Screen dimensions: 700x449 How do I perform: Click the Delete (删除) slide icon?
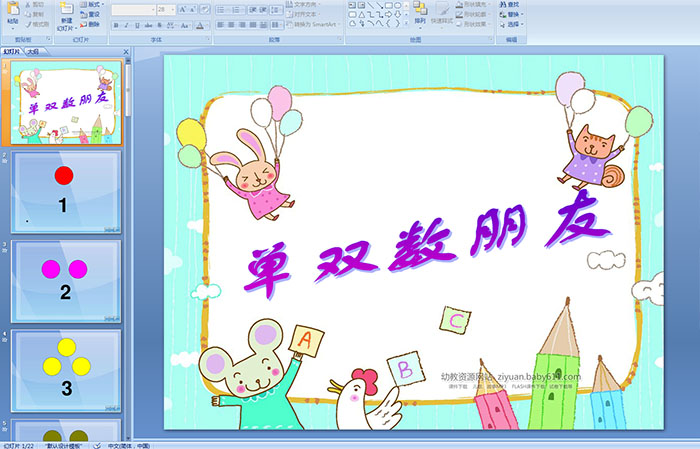pyautogui.click(x=83, y=25)
